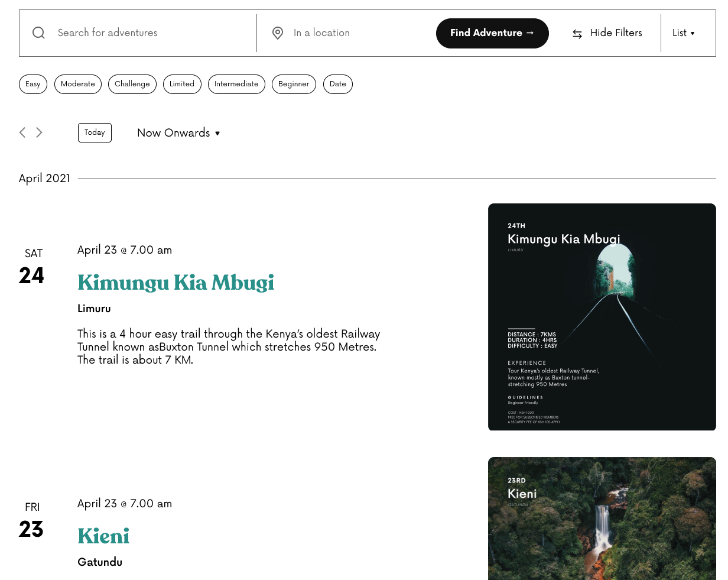Click the Today button
This screenshot has width=728, height=580.
pos(95,132)
